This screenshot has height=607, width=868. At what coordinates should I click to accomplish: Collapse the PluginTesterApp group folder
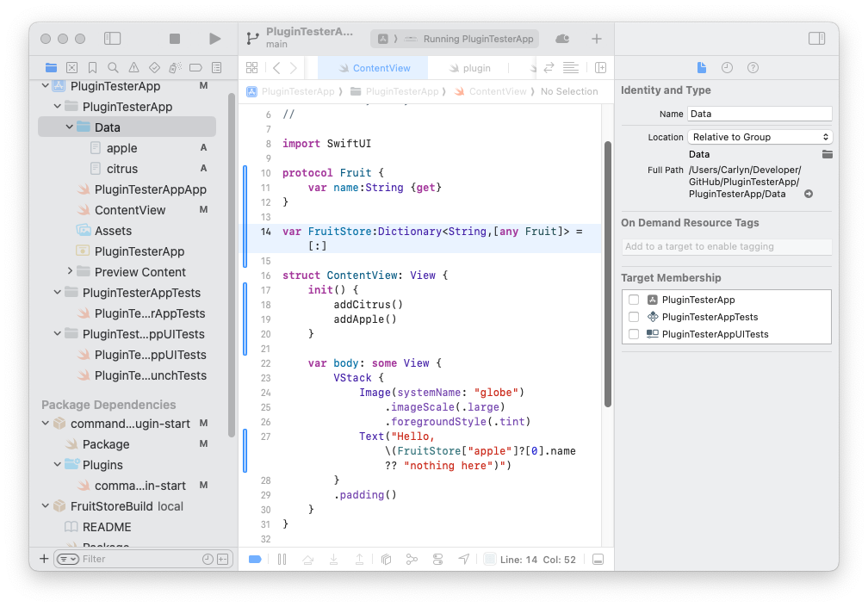pyautogui.click(x=58, y=106)
